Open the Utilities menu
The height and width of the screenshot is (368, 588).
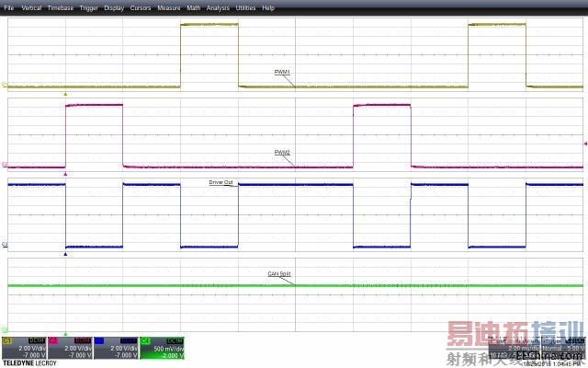pyautogui.click(x=245, y=7)
